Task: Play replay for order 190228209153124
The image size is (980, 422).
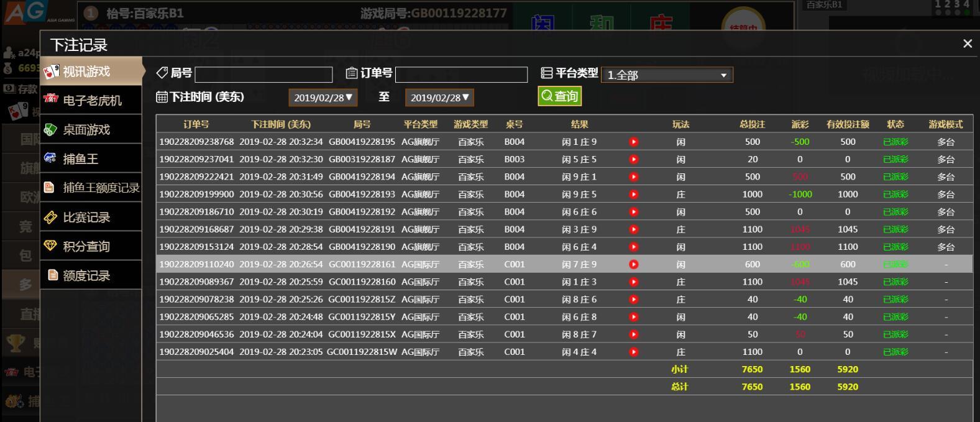Action: click(633, 247)
